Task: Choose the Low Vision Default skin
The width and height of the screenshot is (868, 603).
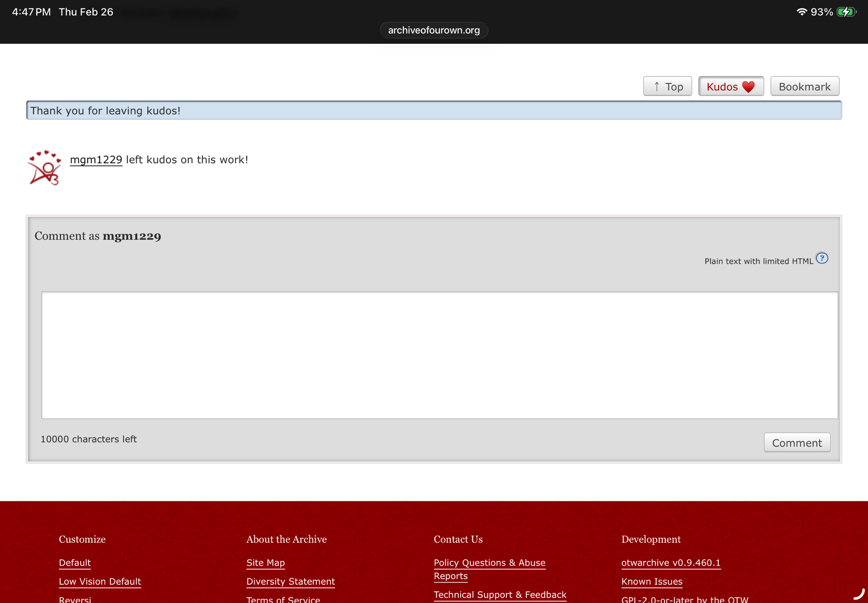Action: [x=100, y=581]
